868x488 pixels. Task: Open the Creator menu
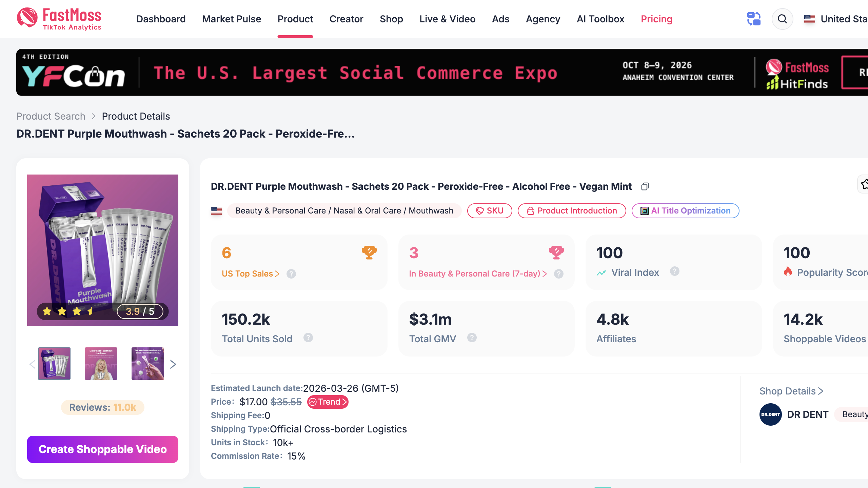tap(346, 19)
